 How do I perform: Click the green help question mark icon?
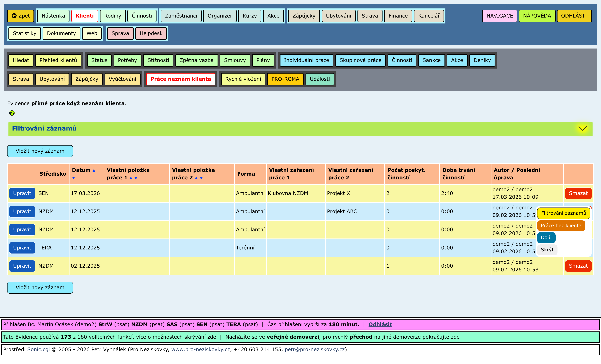tap(12, 113)
